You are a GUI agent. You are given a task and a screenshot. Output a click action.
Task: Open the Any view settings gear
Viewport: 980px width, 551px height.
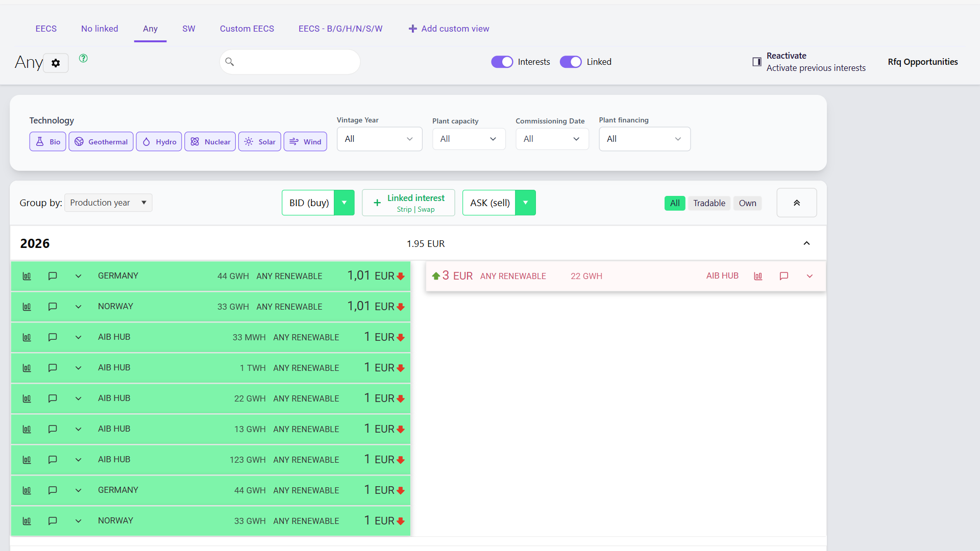[56, 63]
